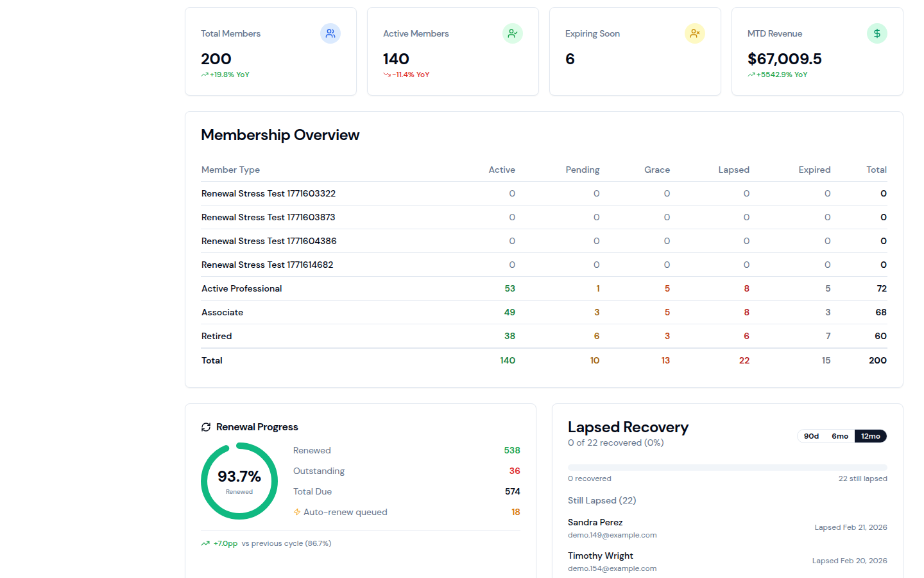This screenshot has height=578, width=924.
Task: Click the Outstanding count 36
Action: click(x=515, y=471)
